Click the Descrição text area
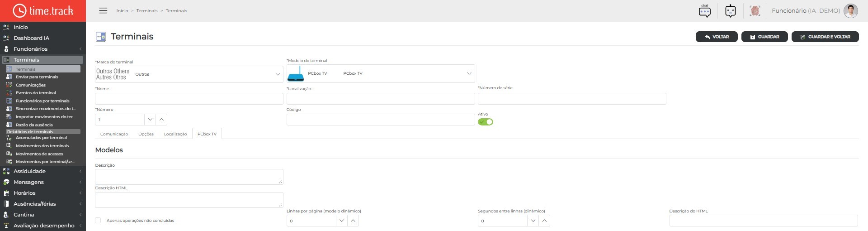Image resolution: width=868 pixels, height=231 pixels. coord(189,177)
